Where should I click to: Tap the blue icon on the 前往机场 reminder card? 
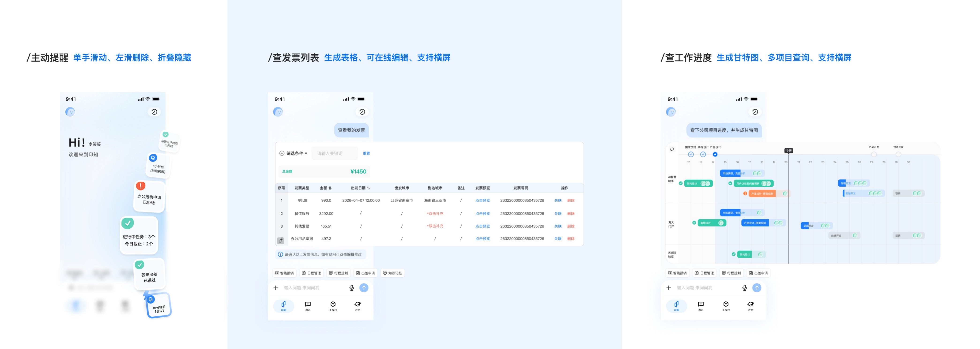point(153,158)
